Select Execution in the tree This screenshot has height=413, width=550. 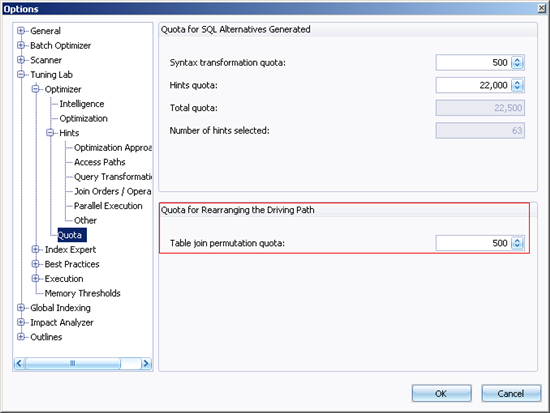64,279
